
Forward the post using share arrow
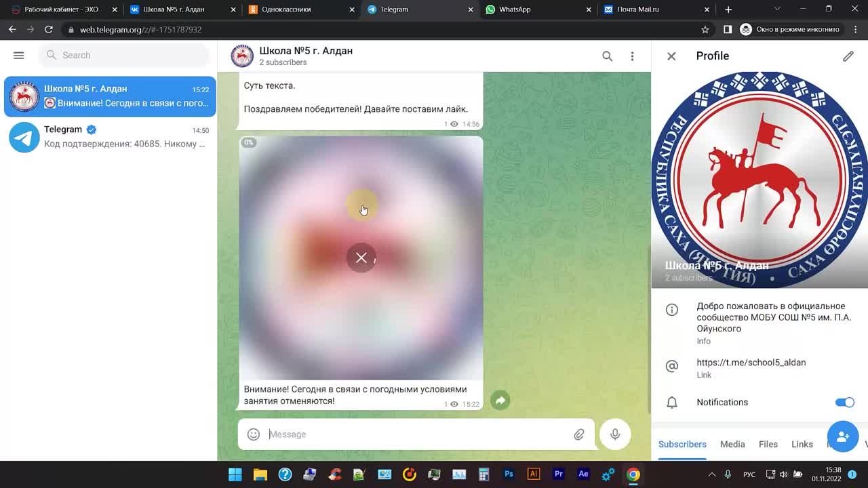pos(500,401)
